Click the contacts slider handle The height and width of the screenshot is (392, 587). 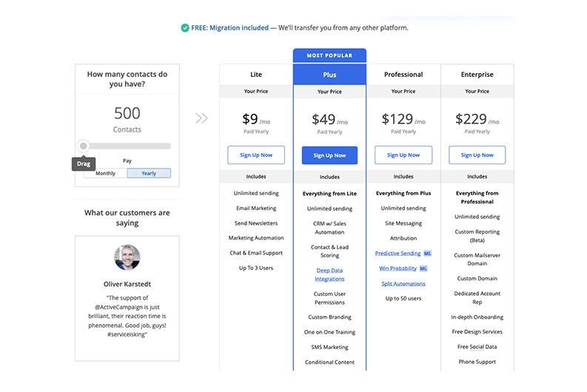click(x=84, y=146)
